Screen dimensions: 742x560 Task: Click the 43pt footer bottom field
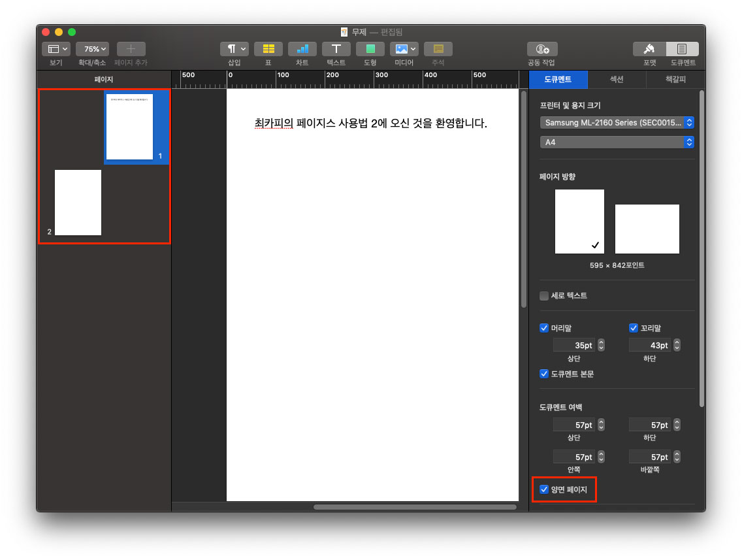coord(650,346)
